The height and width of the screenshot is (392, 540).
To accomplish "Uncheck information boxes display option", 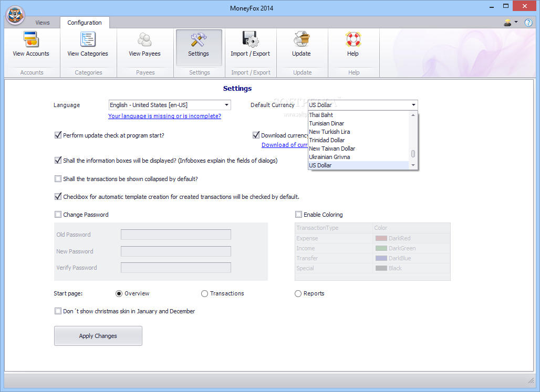I will pos(58,161).
